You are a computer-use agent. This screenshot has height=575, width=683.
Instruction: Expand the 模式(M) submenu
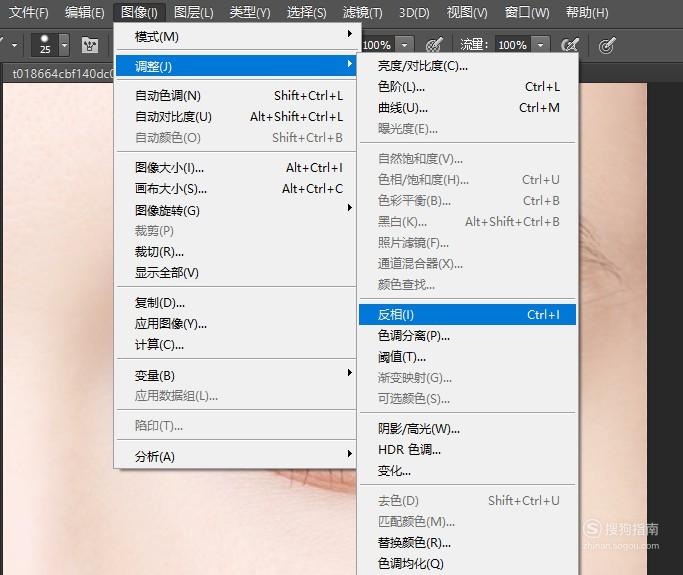236,37
